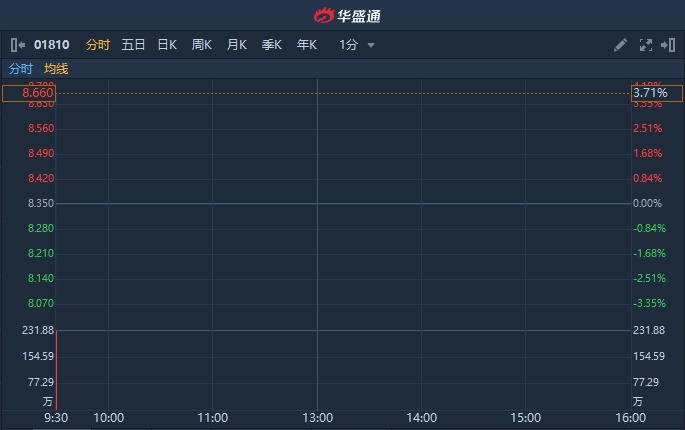Switch to the 五日 tab
Screen dimensions: 685x430
133,45
